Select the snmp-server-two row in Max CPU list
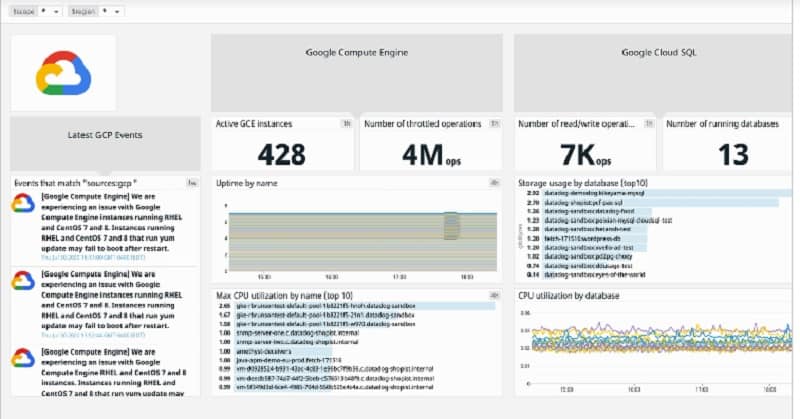Viewport: 800px width, 419px height. coord(357,342)
